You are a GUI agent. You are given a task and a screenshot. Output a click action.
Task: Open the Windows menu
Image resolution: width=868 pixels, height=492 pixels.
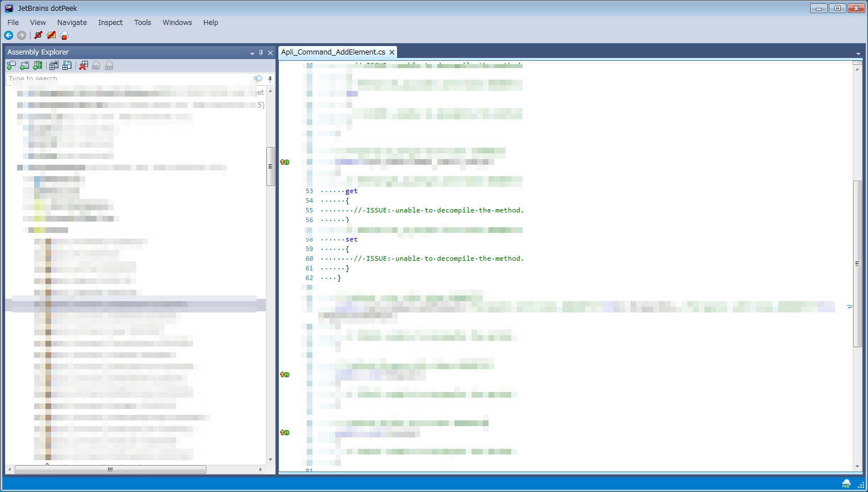(x=177, y=22)
